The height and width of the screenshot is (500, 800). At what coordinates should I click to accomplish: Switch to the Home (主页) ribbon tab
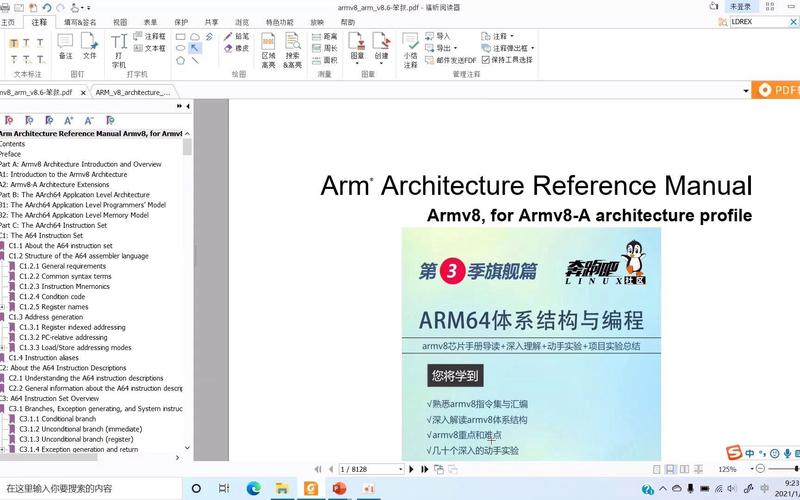point(7,22)
